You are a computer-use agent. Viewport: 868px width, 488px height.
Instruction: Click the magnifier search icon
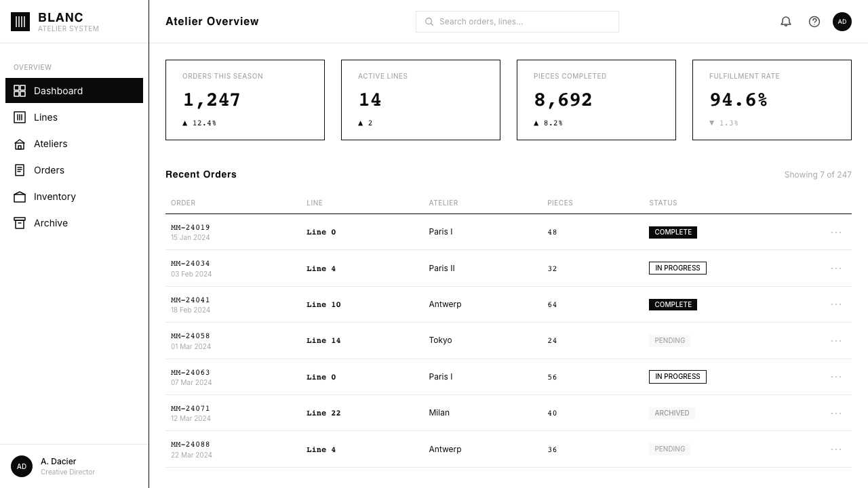click(x=429, y=22)
